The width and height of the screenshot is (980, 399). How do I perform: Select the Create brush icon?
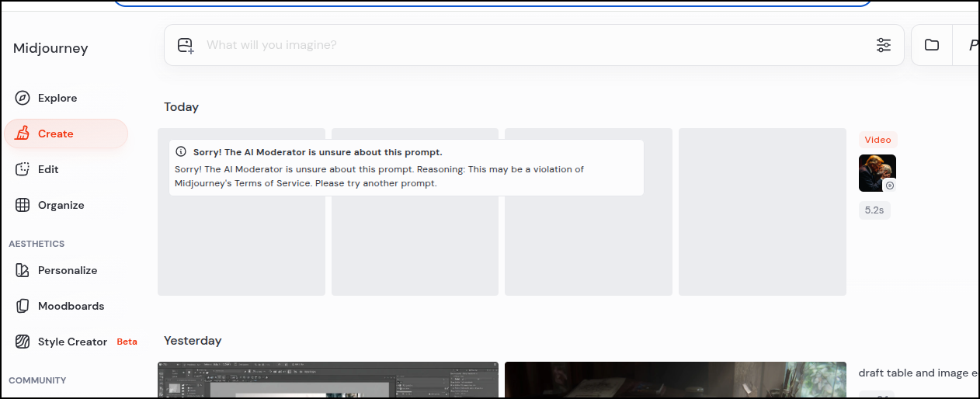(23, 134)
